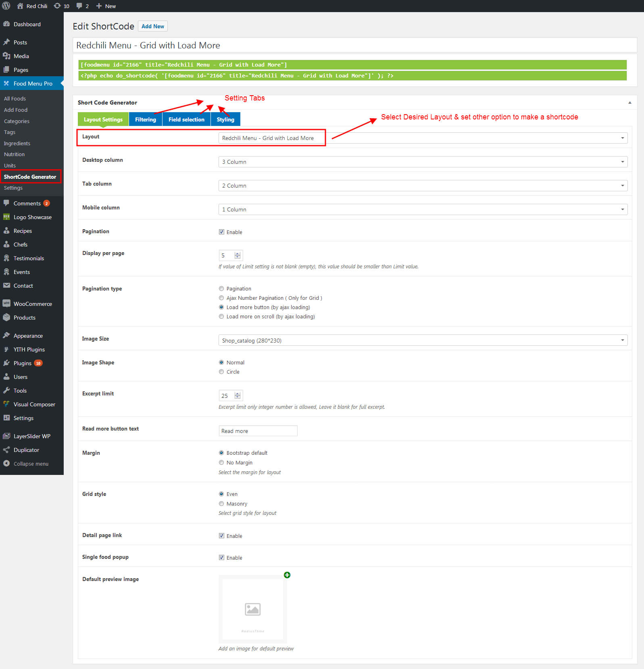Switch to the Field selection tab
Screen dimensions: 644x669
[x=186, y=119]
